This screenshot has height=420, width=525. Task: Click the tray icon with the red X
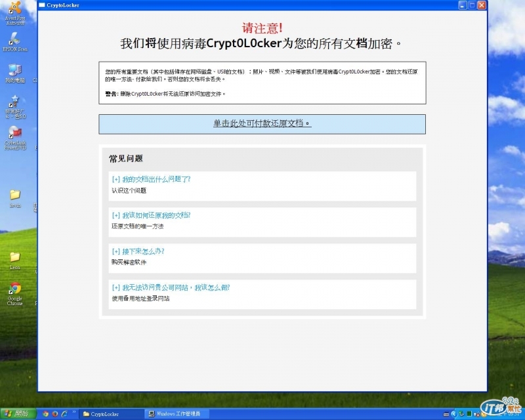point(476,414)
